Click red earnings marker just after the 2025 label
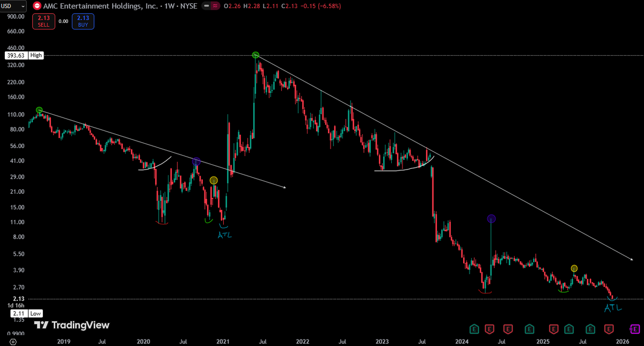This screenshot has height=346, width=644. coord(554,328)
